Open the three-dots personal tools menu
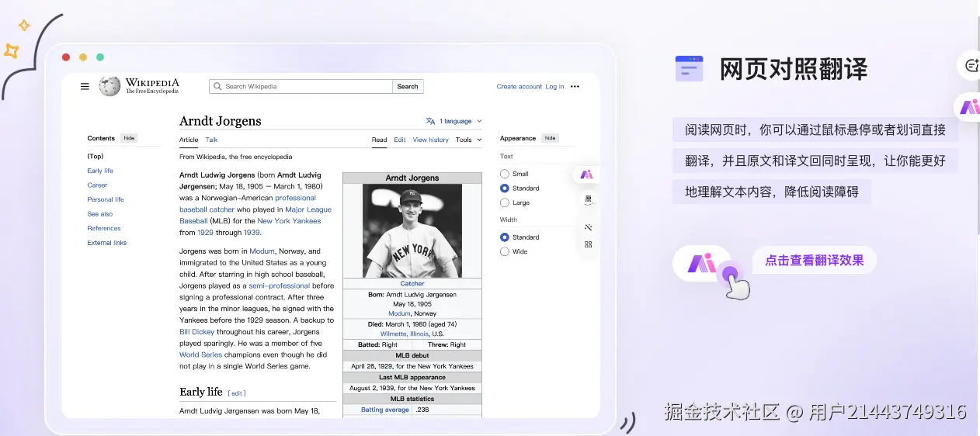The width and height of the screenshot is (980, 436). pyautogui.click(x=575, y=87)
